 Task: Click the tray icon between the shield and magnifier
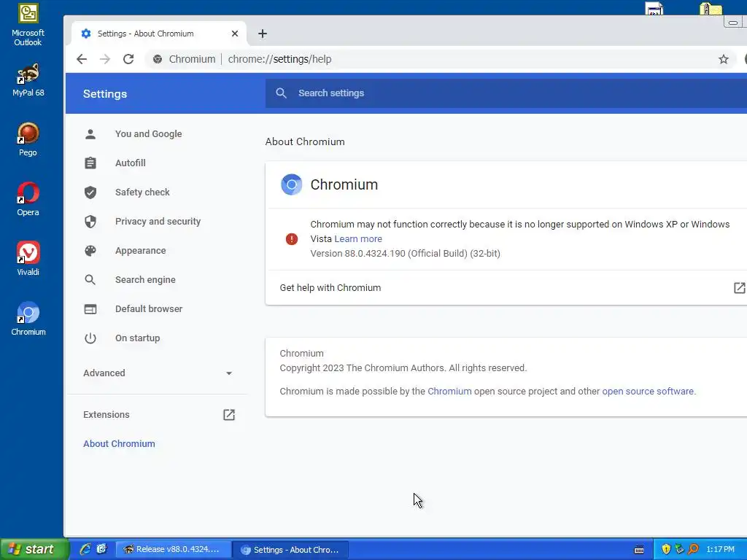pos(679,549)
